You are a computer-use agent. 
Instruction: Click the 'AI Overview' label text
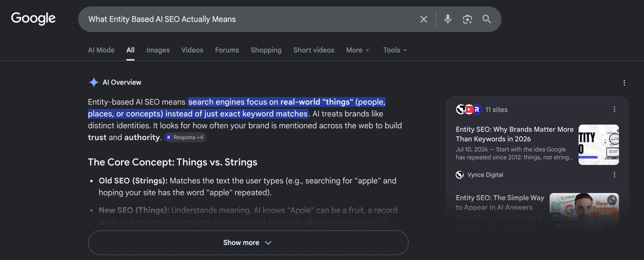coord(122,82)
